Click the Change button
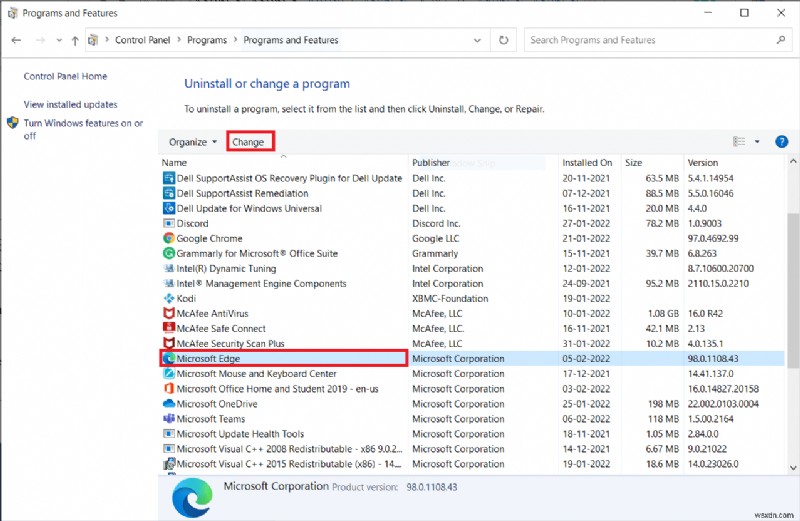 (x=248, y=142)
